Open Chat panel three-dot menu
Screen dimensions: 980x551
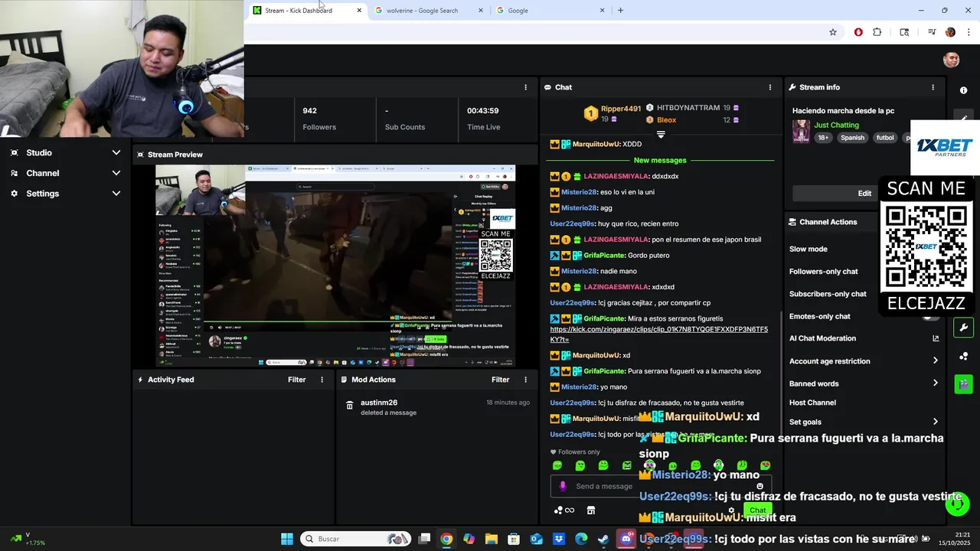pos(770,87)
